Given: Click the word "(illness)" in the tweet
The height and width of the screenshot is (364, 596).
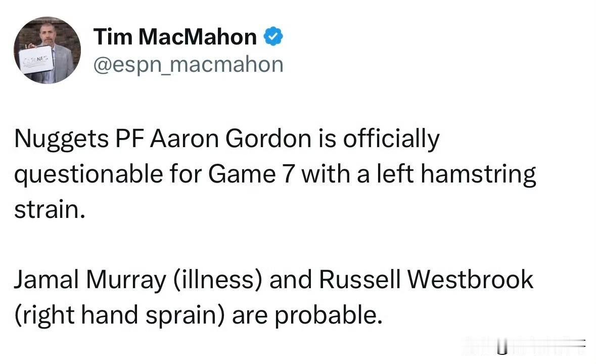Looking at the screenshot, I should pos(218,281).
